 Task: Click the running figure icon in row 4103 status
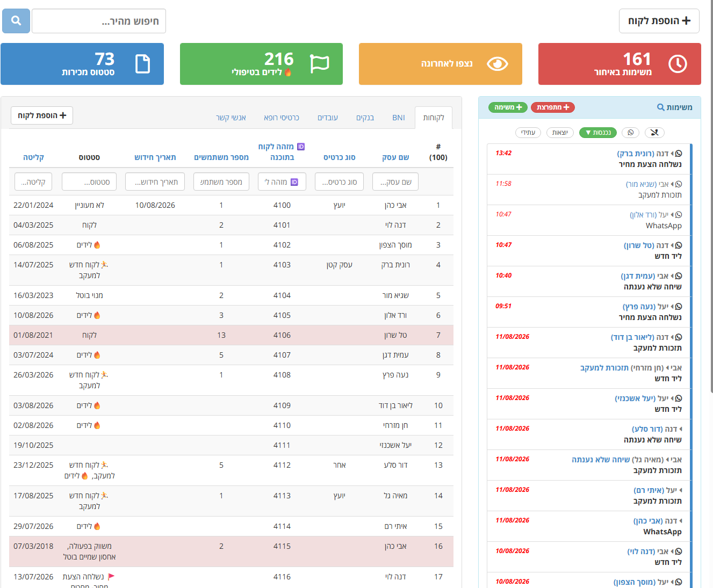(104, 265)
